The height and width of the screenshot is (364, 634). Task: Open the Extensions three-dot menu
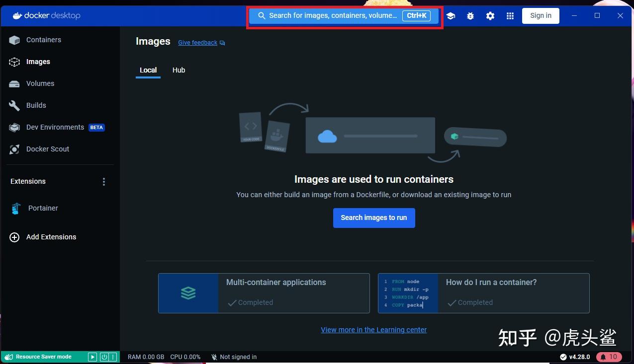click(x=104, y=182)
